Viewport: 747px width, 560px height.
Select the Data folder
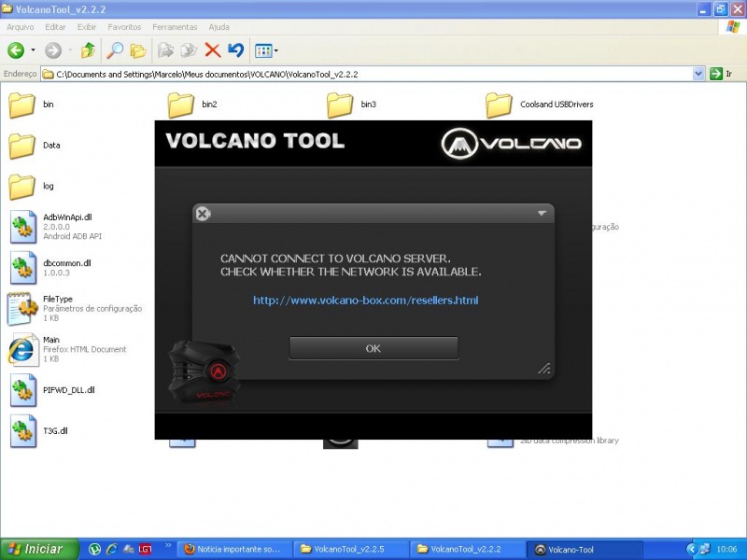[x=35, y=146]
